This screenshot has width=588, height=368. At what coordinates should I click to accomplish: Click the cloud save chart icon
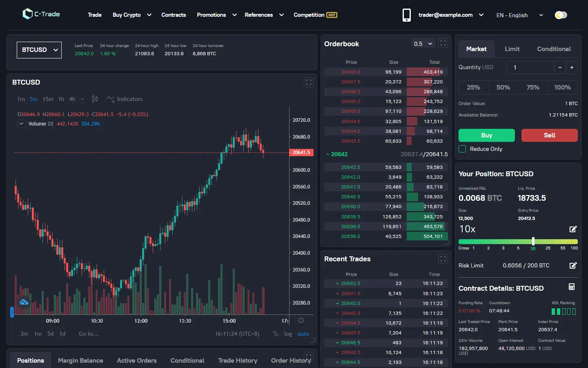(x=24, y=302)
